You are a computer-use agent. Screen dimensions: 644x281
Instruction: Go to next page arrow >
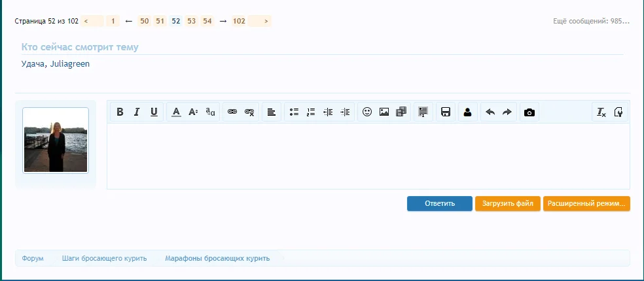pos(260,21)
